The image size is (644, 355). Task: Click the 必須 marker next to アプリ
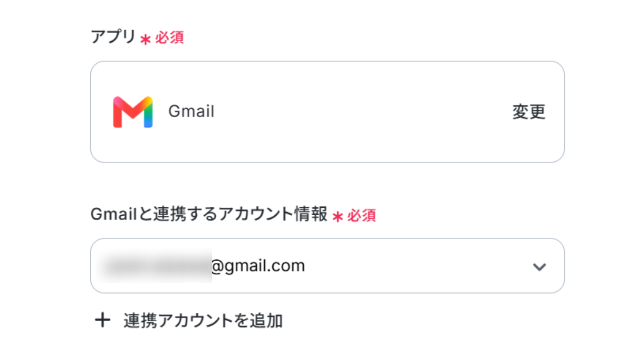pyautogui.click(x=169, y=38)
